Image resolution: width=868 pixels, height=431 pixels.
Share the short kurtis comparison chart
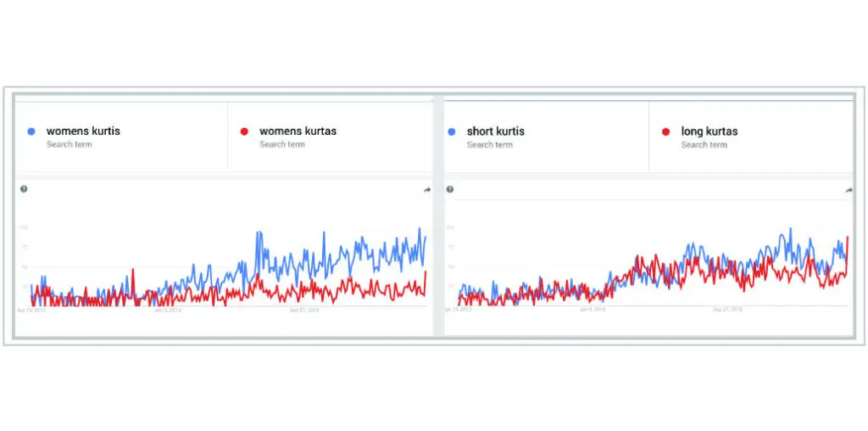click(x=849, y=190)
